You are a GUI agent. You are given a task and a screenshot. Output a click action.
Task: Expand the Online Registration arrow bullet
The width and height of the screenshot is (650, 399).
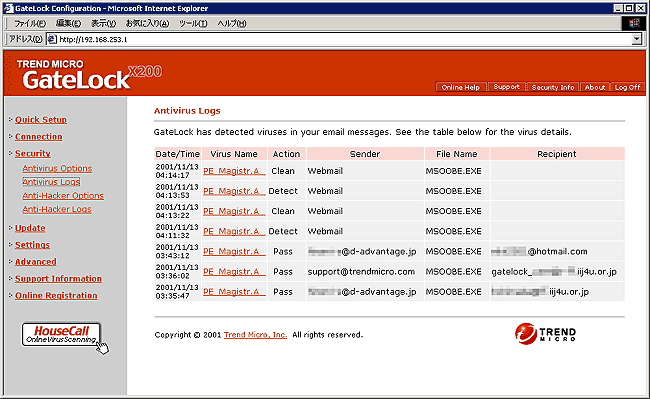point(10,295)
